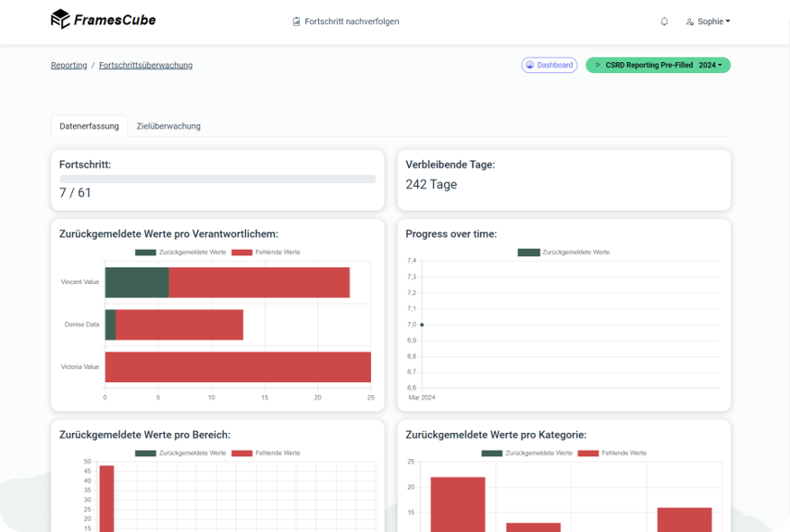Switch to the Zielüberwachung tab
The image size is (790, 532).
(168, 126)
